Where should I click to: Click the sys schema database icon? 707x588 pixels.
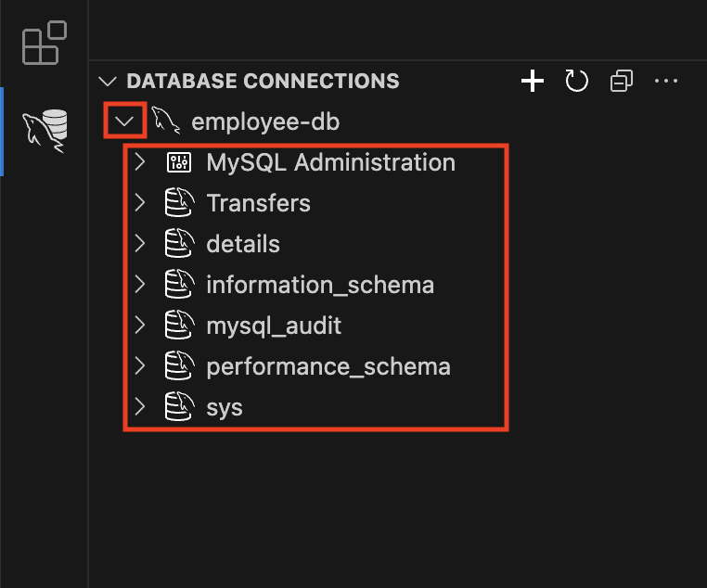point(179,407)
